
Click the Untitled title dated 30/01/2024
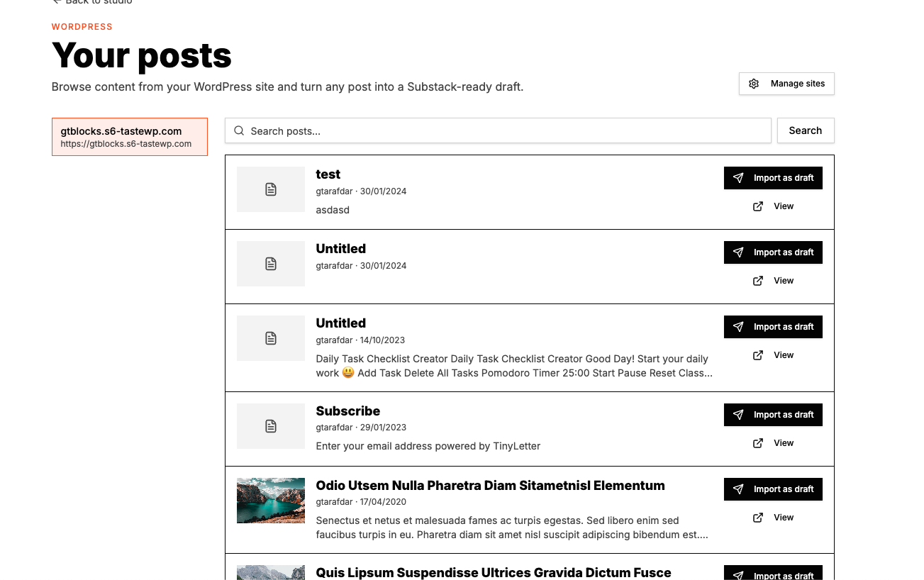tap(341, 249)
